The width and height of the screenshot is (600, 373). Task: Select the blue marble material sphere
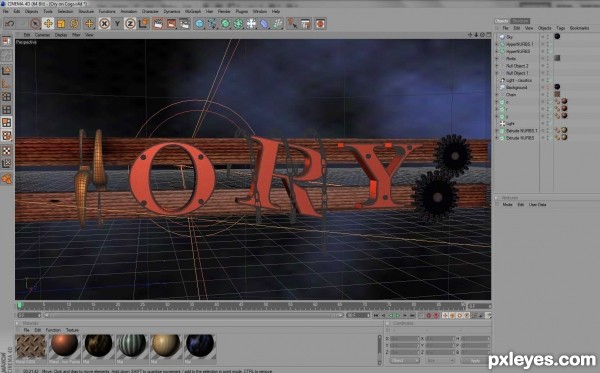click(x=200, y=345)
